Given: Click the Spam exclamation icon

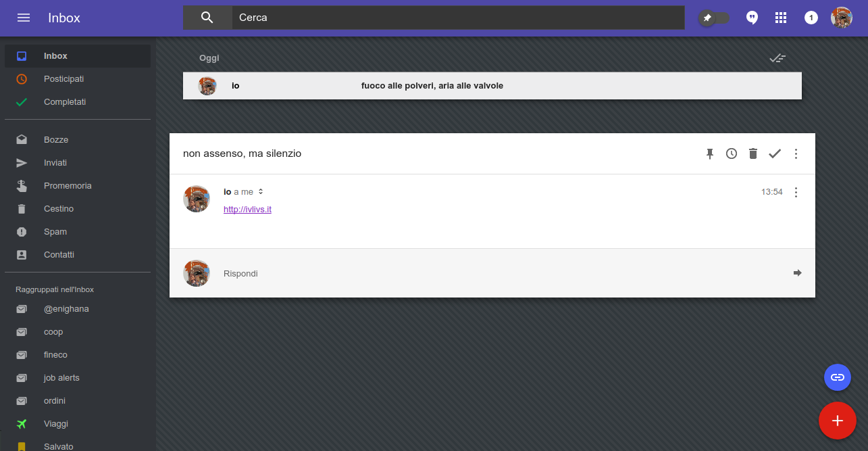Looking at the screenshot, I should click(22, 232).
